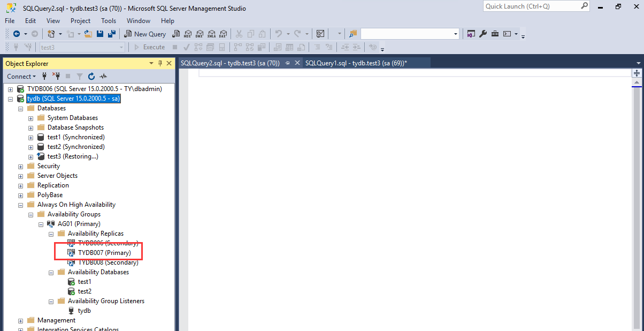Click the Execute button
This screenshot has height=331, width=644.
click(x=149, y=47)
